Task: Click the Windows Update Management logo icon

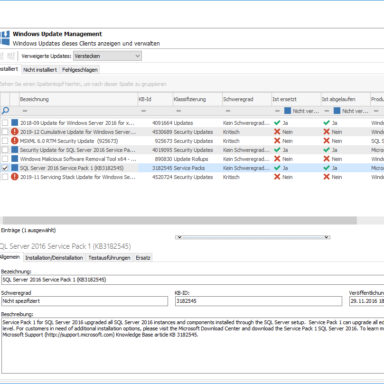Action: [5, 38]
